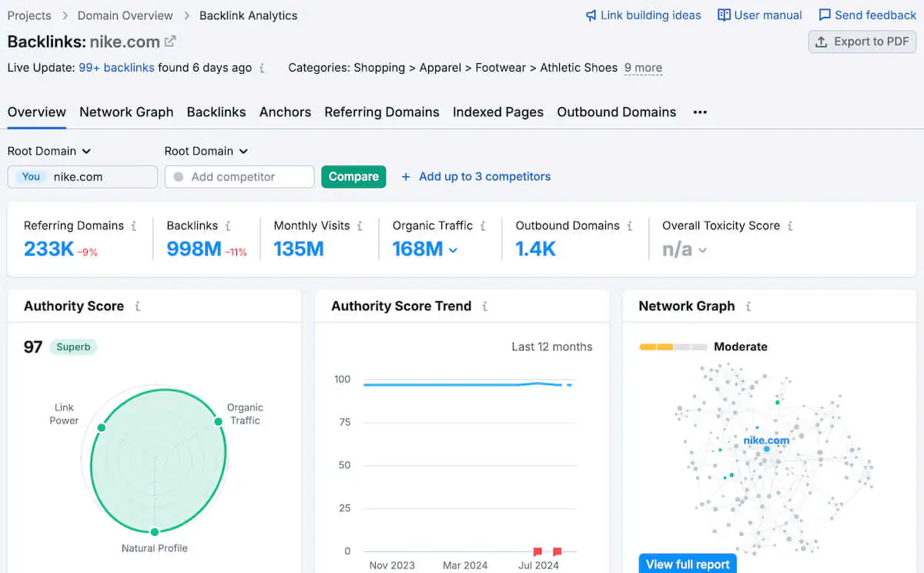Click info icon next to Network Graph title

748,306
